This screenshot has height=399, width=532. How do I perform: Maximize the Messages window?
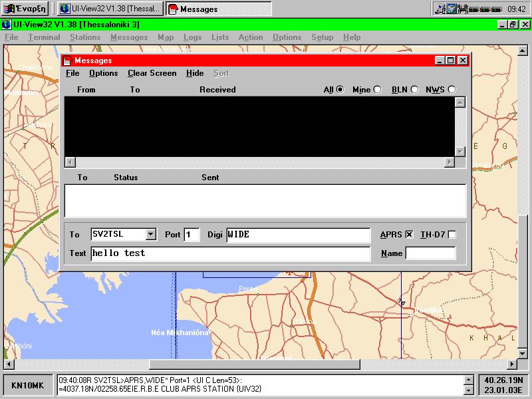click(451, 61)
